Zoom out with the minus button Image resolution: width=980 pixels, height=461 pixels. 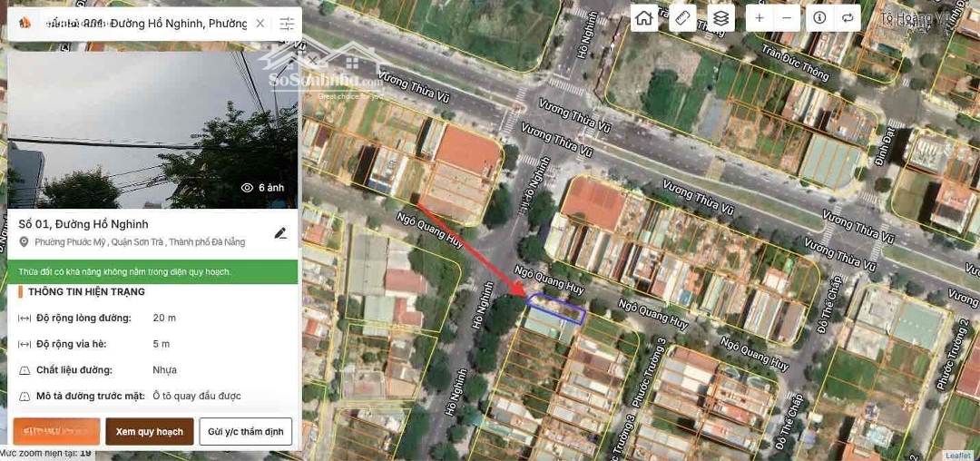[x=787, y=18]
